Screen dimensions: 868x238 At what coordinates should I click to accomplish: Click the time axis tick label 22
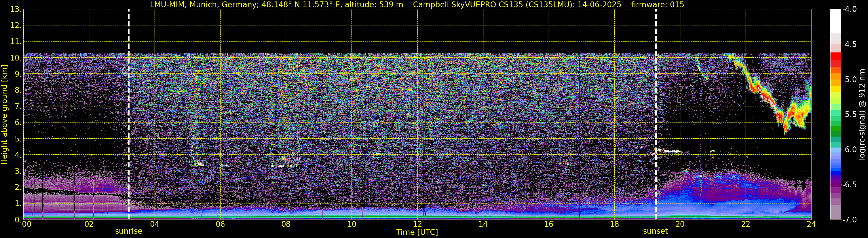[746, 224]
